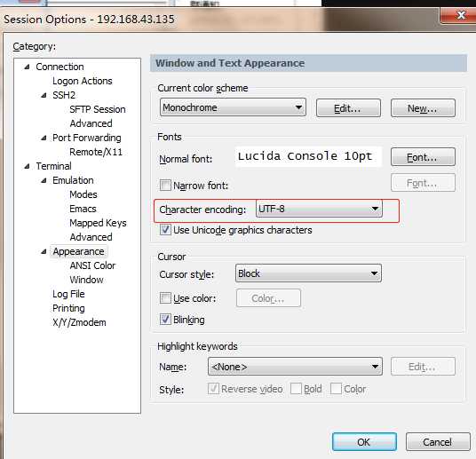Select Emulation category

pos(73,180)
